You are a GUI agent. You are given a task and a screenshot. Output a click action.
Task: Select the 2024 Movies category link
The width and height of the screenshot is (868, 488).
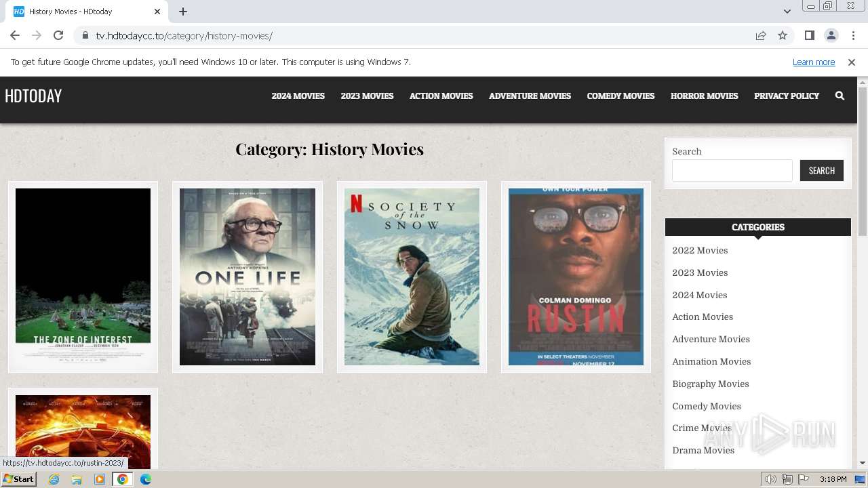click(699, 295)
